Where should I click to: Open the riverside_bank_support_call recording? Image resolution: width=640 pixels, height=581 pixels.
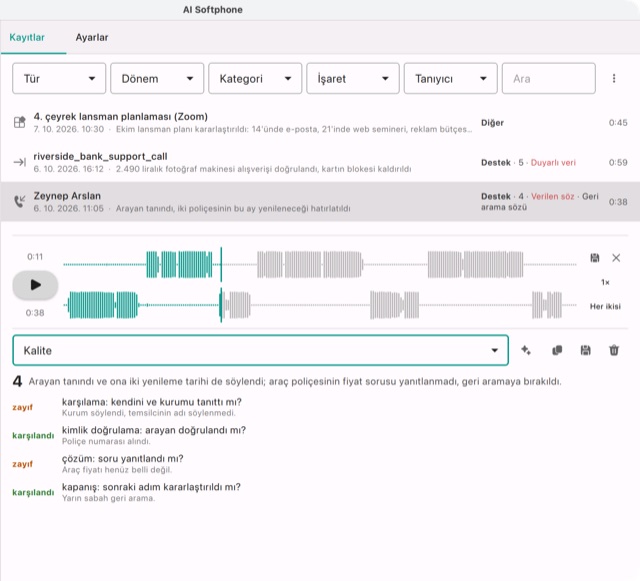[x=320, y=162]
